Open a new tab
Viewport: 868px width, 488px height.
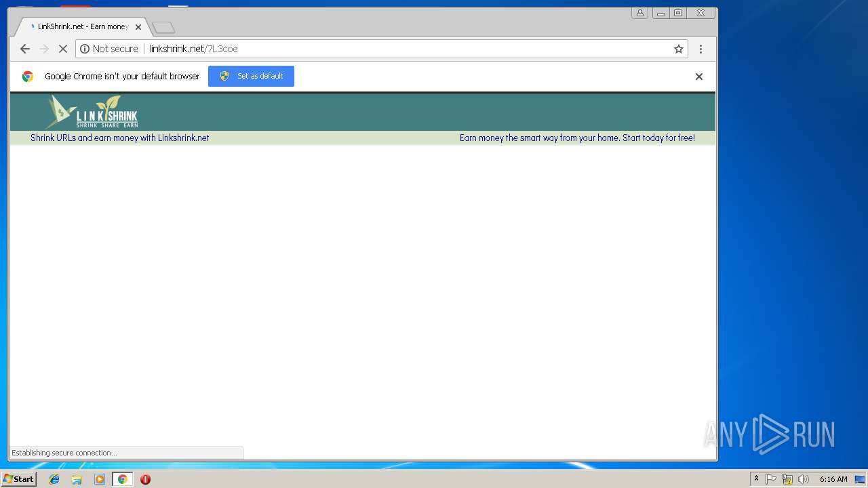coord(163,28)
